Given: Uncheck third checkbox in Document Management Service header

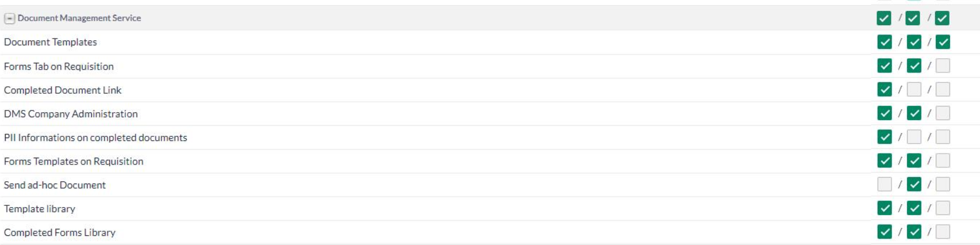Looking at the screenshot, I should click(942, 18).
